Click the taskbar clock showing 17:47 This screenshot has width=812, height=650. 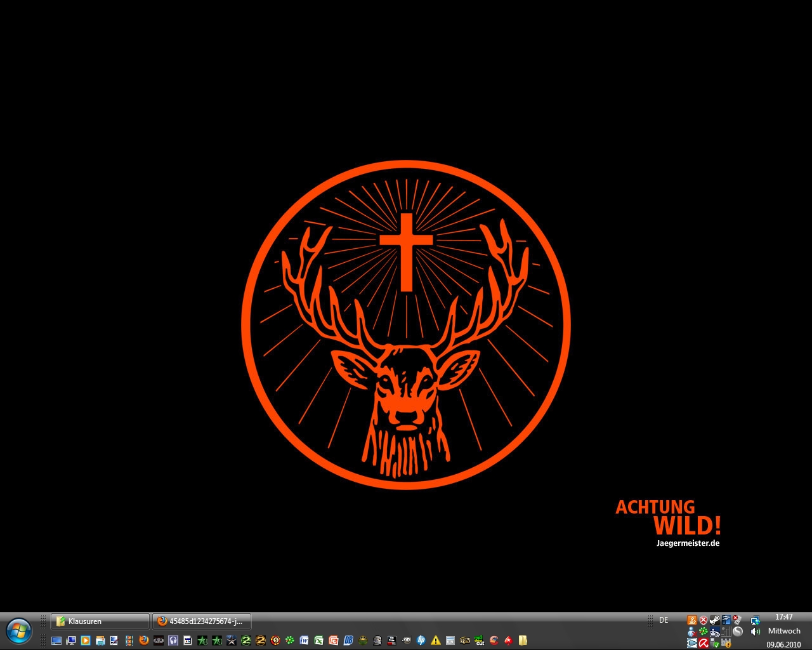783,617
